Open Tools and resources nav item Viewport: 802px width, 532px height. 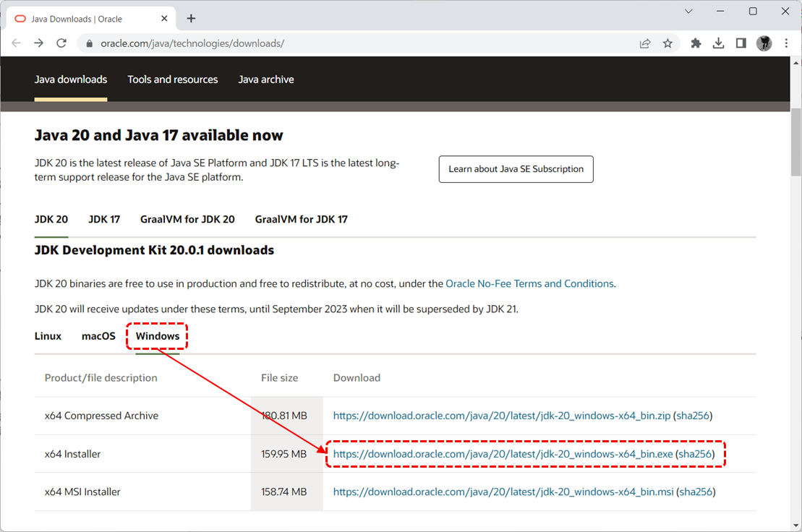coord(172,80)
